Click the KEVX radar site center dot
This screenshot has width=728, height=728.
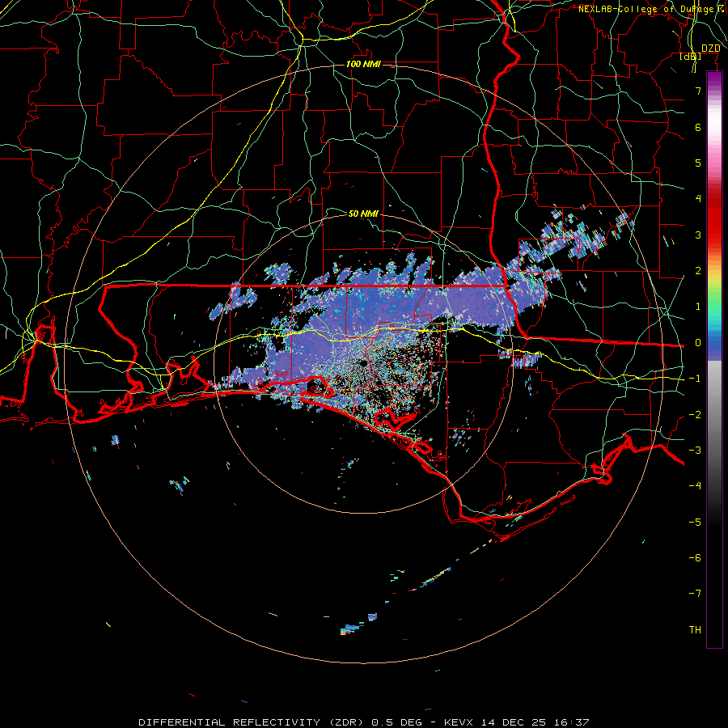click(x=363, y=363)
